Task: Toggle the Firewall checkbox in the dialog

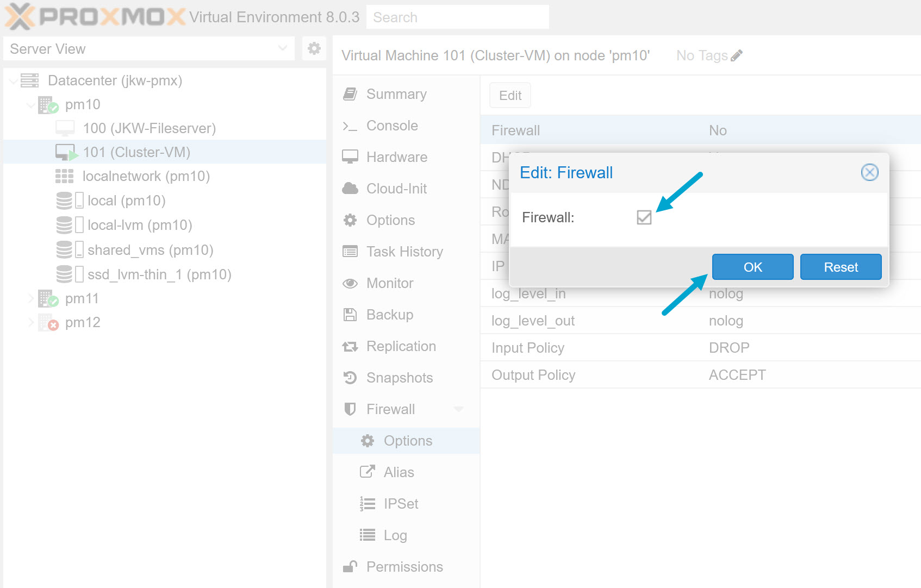Action: pos(644,217)
